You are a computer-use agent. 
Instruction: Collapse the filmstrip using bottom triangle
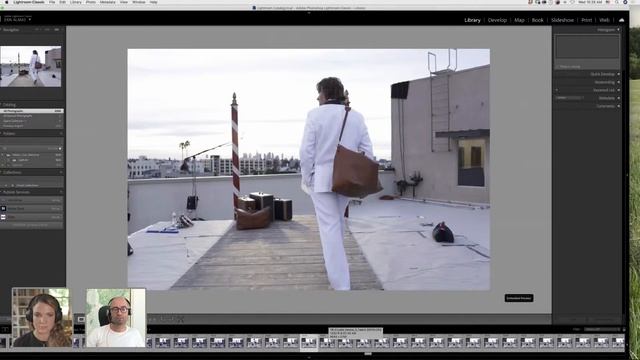point(309,358)
